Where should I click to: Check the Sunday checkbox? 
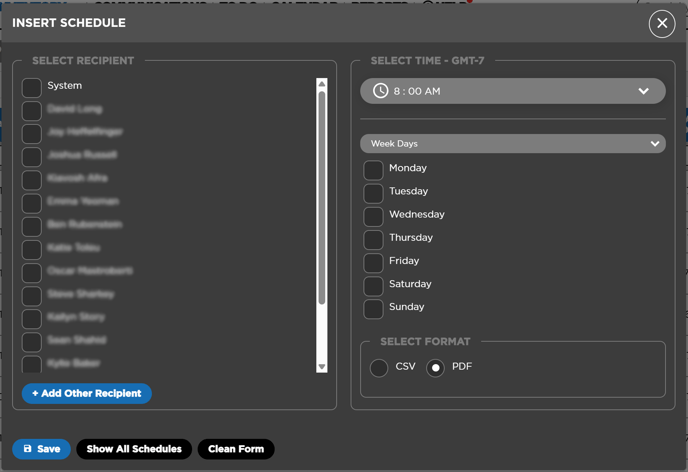[x=373, y=308]
